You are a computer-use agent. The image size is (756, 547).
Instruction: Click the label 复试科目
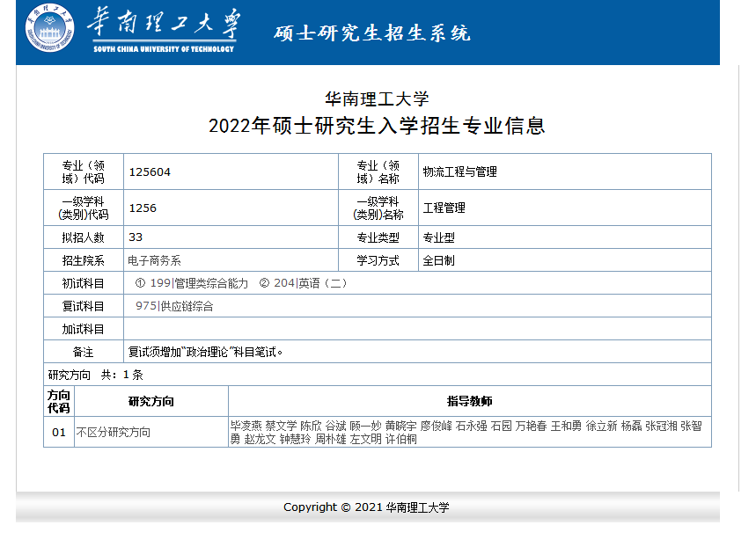point(84,307)
